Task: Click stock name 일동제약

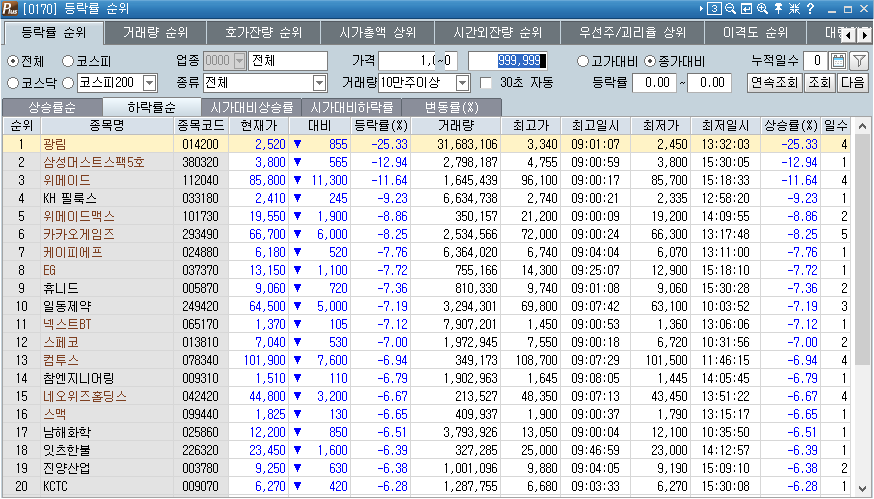Action: click(67, 306)
